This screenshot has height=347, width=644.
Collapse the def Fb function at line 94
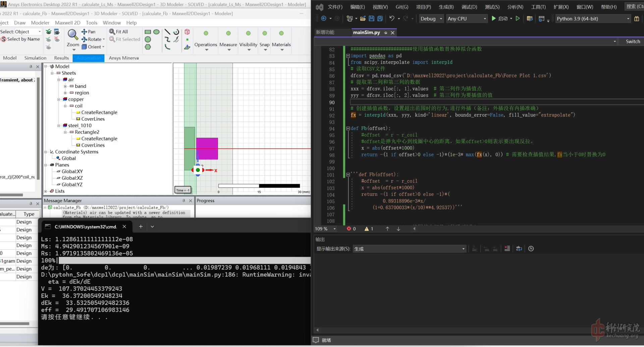coord(348,129)
